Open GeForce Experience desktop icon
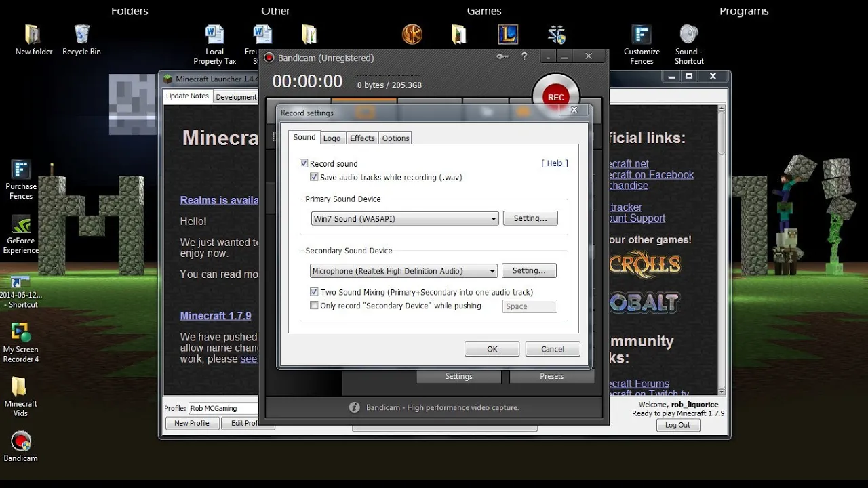The width and height of the screenshot is (868, 488). 21,235
